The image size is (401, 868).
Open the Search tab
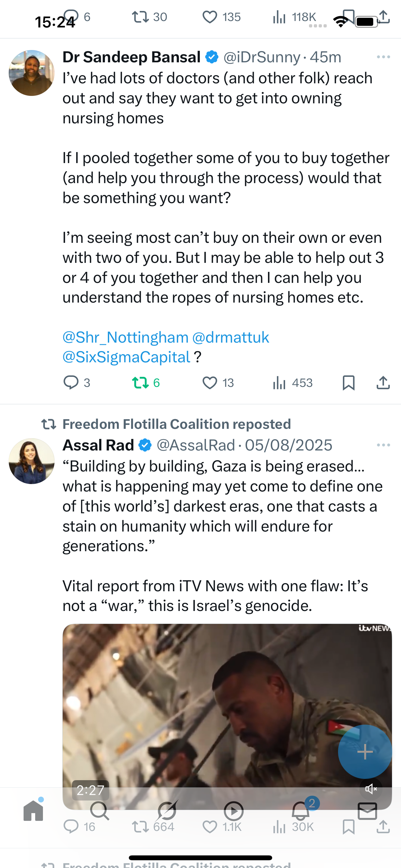[100, 811]
